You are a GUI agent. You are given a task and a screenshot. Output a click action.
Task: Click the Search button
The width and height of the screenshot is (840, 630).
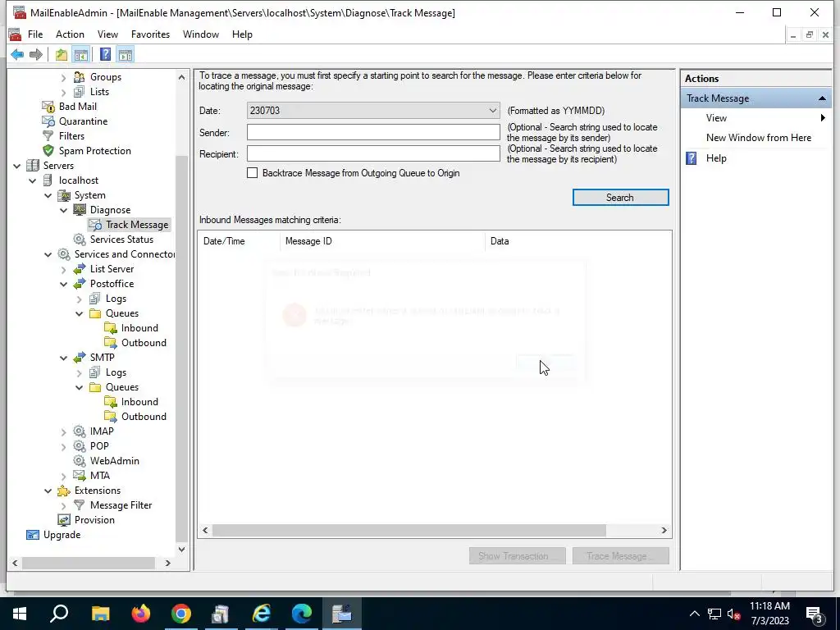(x=620, y=197)
